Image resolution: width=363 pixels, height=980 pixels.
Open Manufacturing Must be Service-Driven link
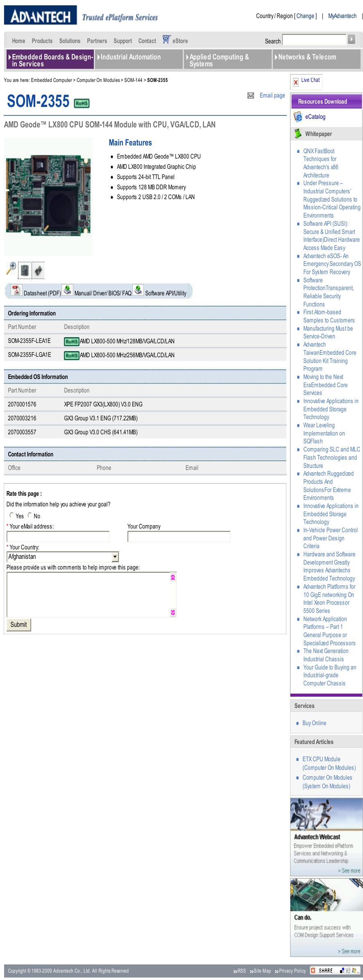tap(328, 332)
